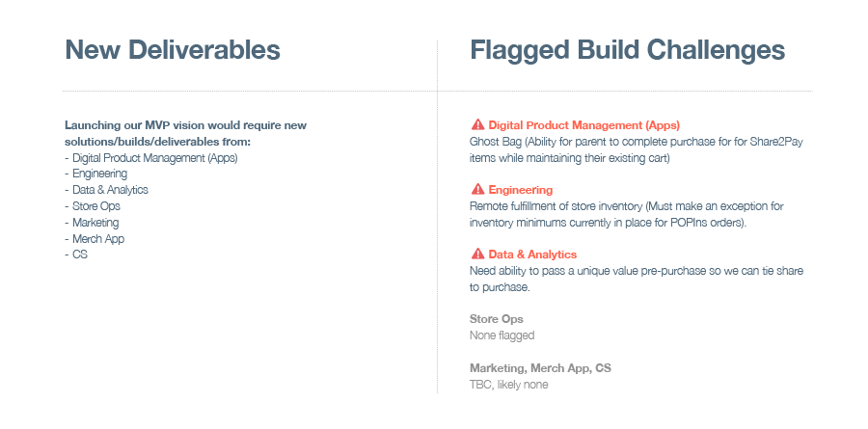Viewport: 868px width, 429px height.
Task: Select the gray Store Ops heading
Action: point(497,319)
